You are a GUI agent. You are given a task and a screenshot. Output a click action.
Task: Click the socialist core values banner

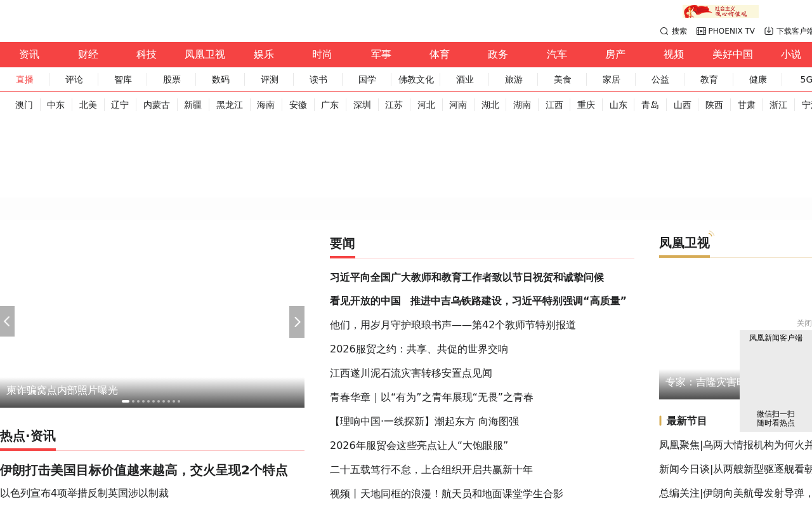[x=721, y=11]
